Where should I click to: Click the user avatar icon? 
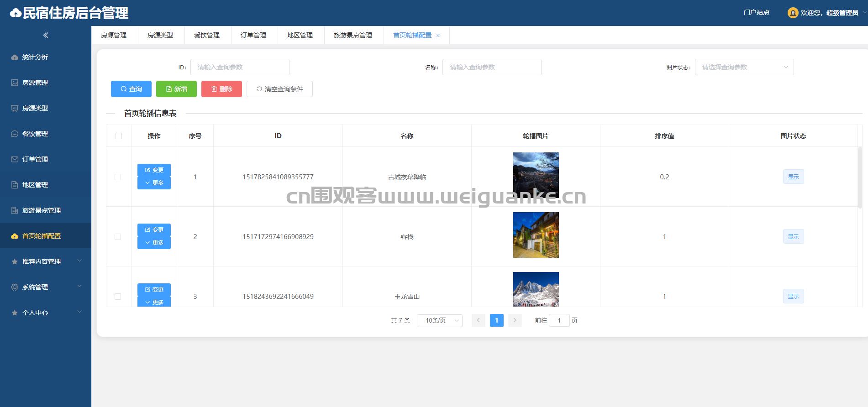[x=793, y=13]
